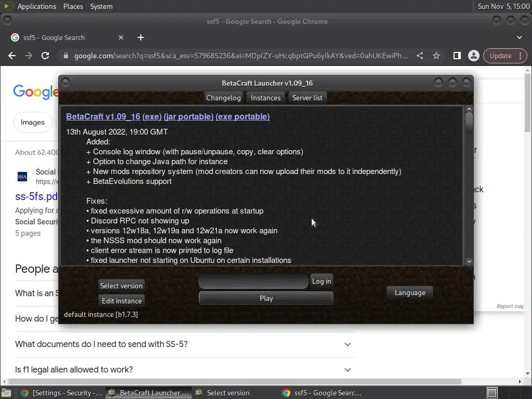Click Images filter chip on Google
532x399 pixels.
(33, 122)
